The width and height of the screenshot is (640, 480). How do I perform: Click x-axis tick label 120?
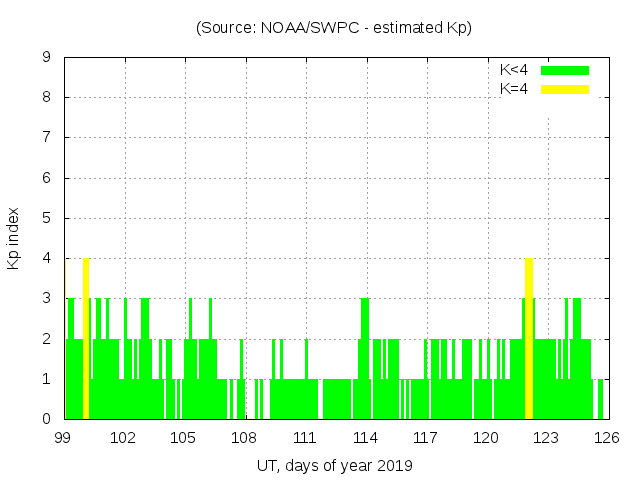tap(486, 438)
